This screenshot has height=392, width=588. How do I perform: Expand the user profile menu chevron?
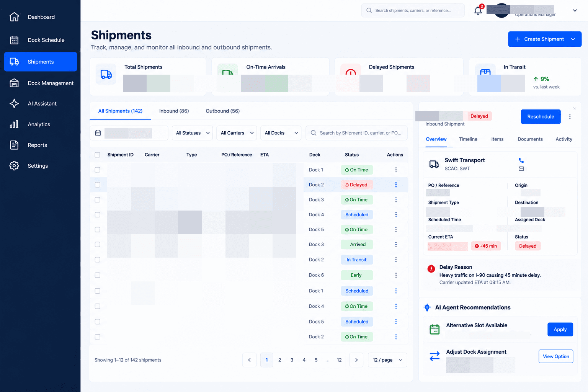(575, 11)
